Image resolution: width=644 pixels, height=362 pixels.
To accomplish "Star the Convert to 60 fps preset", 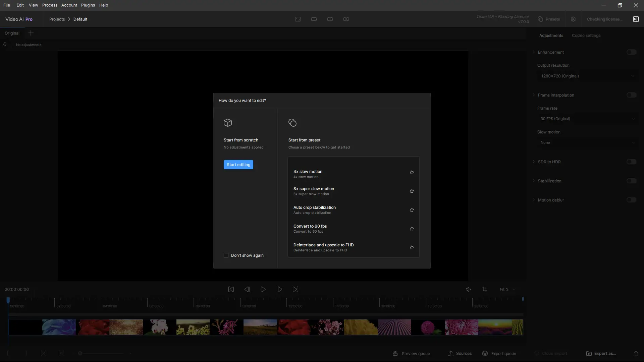I will click(x=412, y=229).
